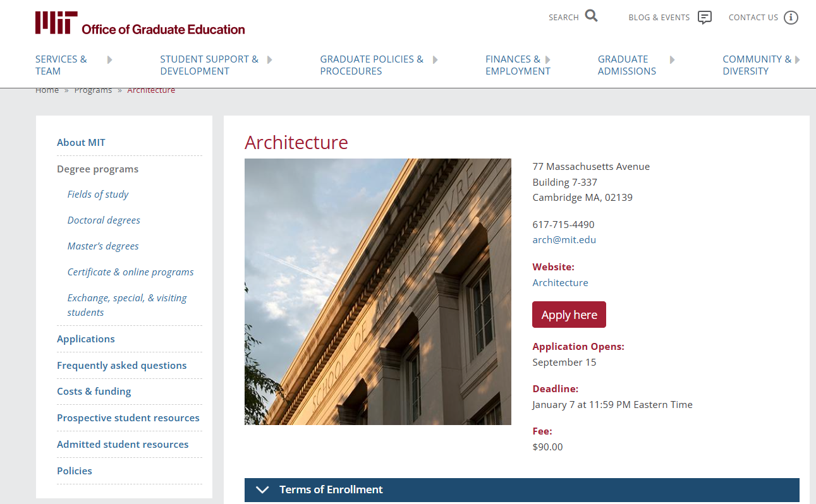Open the Services & Team menu

pos(61,65)
